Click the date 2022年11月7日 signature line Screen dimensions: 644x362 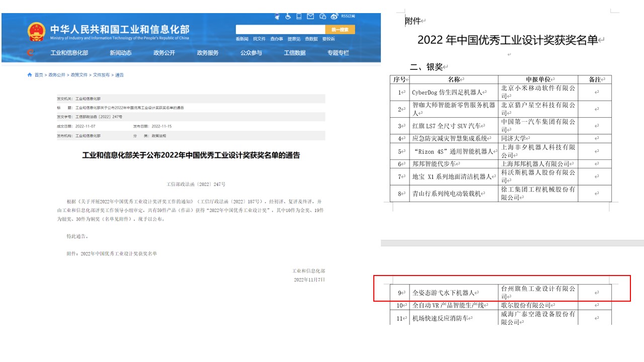coord(309,280)
